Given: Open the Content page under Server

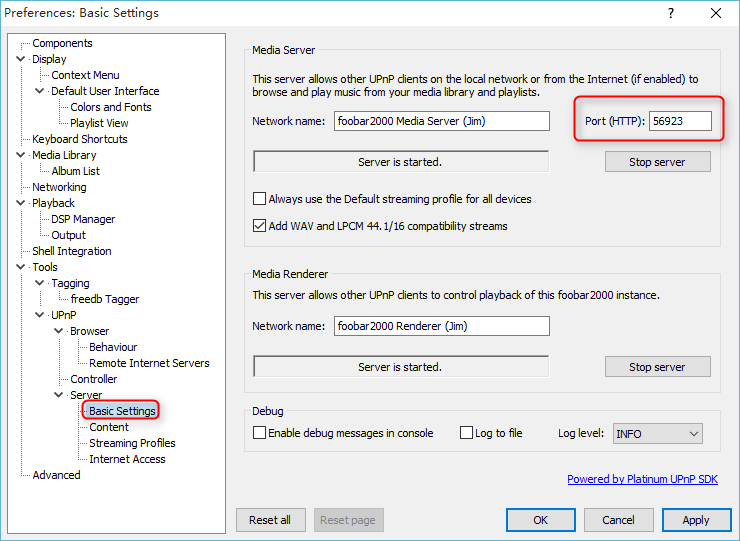Looking at the screenshot, I should tap(109, 427).
